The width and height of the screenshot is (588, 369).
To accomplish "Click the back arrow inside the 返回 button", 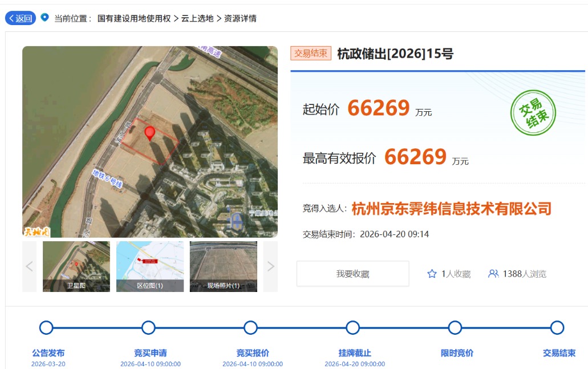I will [x=11, y=18].
